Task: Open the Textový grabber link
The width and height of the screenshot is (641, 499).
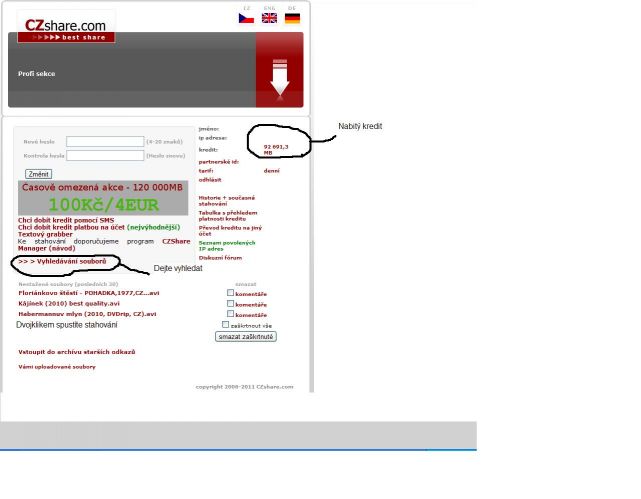Action: coord(45,234)
